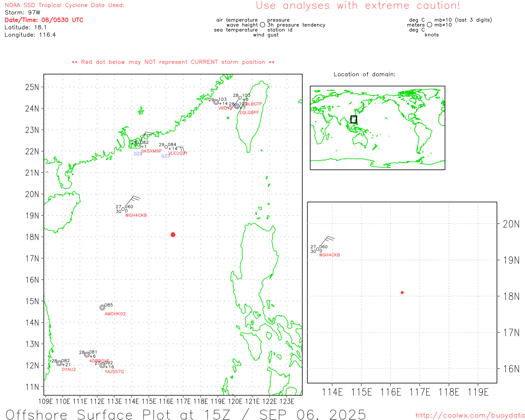Click the black domain box on world map
Viewport: 525px width, 420px height.
[354, 119]
